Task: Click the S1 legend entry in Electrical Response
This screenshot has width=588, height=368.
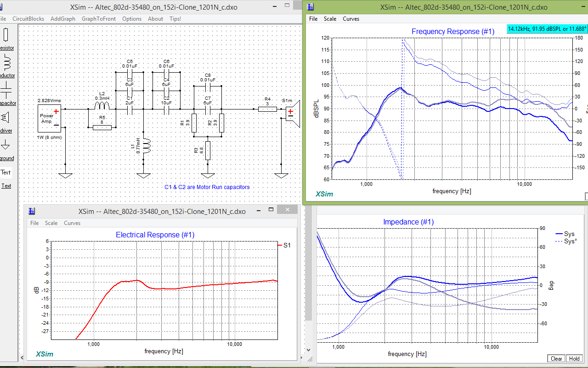Action: point(284,246)
